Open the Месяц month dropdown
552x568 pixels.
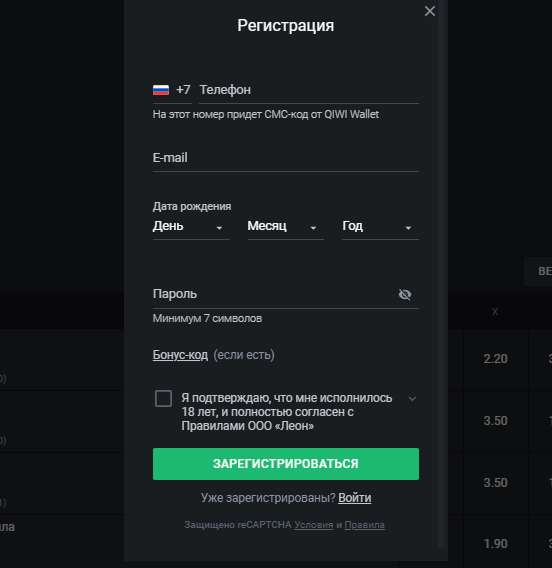(286, 227)
